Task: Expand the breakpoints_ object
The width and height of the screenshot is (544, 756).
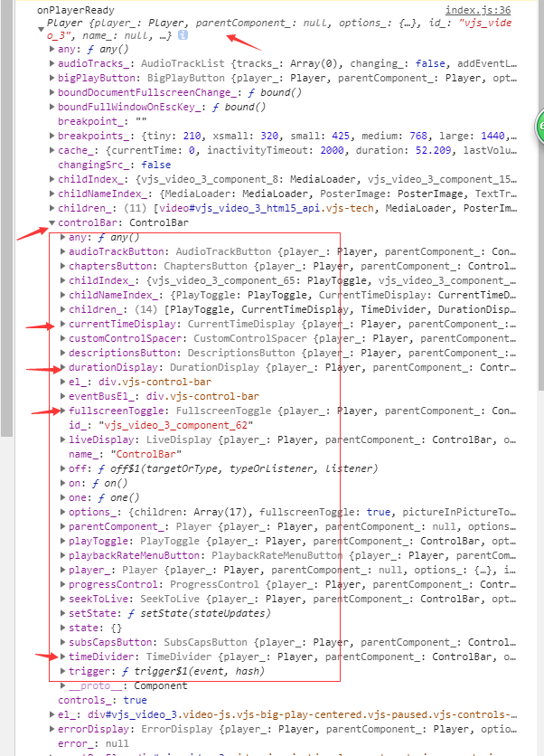Action: click(x=52, y=136)
